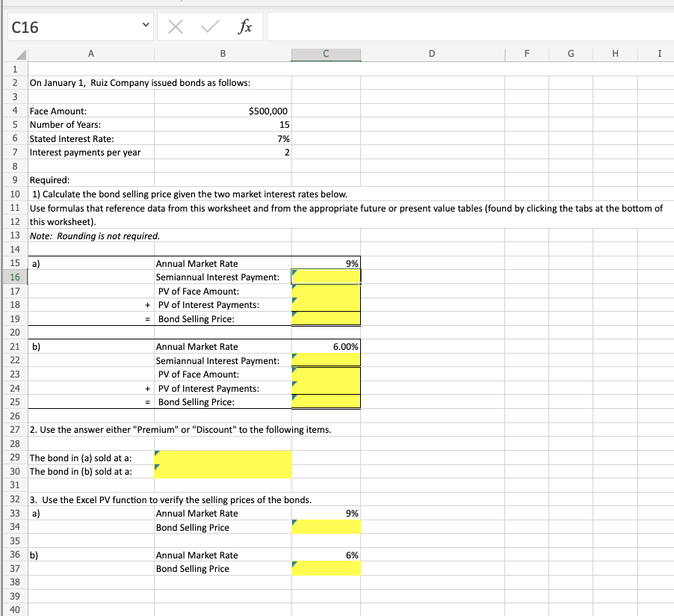Screen dimensions: 674x616
Task: Select row 29 header
Action: 15,458
